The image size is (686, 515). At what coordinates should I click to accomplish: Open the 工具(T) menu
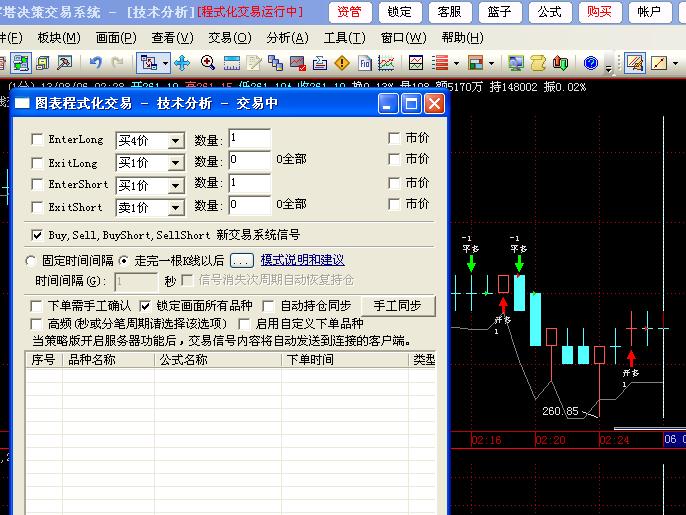[346, 38]
